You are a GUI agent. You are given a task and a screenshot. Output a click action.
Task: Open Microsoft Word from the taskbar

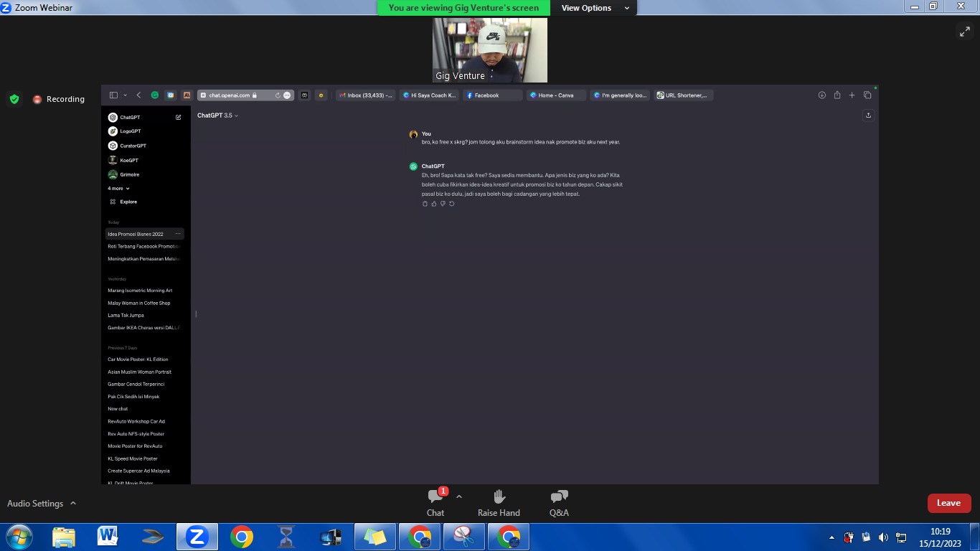tap(108, 537)
